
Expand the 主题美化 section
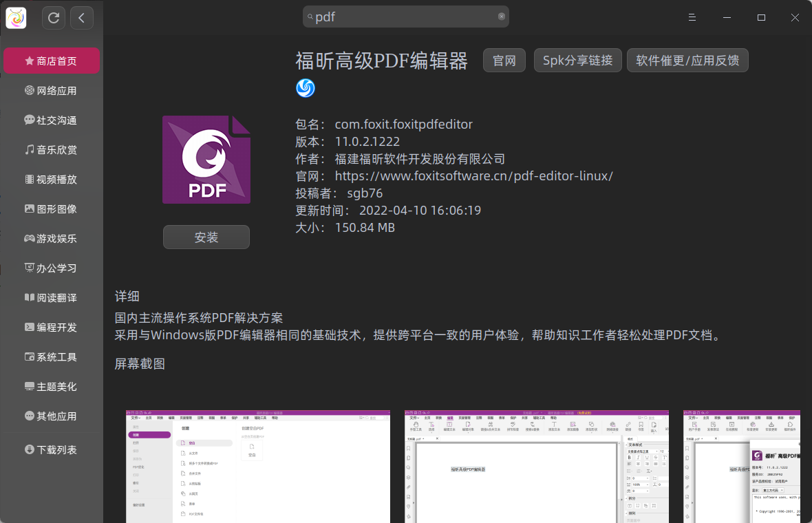tap(52, 386)
